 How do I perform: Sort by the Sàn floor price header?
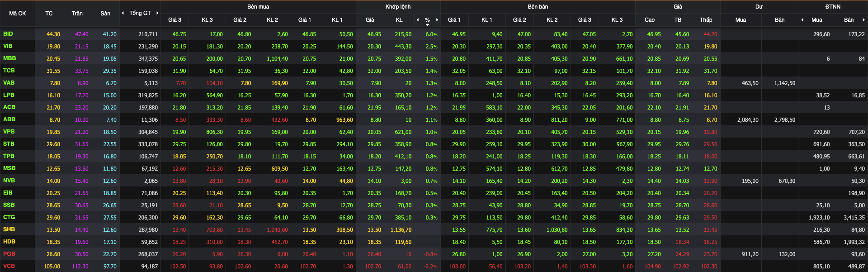point(105,14)
